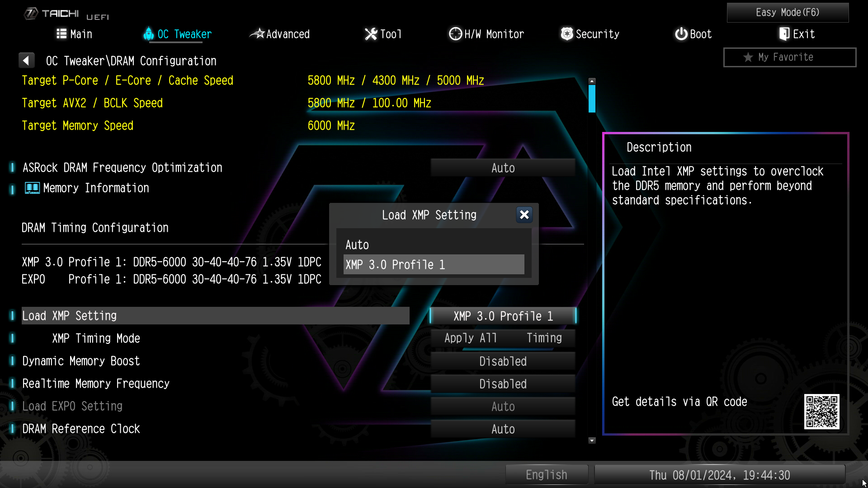868x488 pixels.
Task: Go to the H/W Monitor tab
Action: click(x=486, y=34)
